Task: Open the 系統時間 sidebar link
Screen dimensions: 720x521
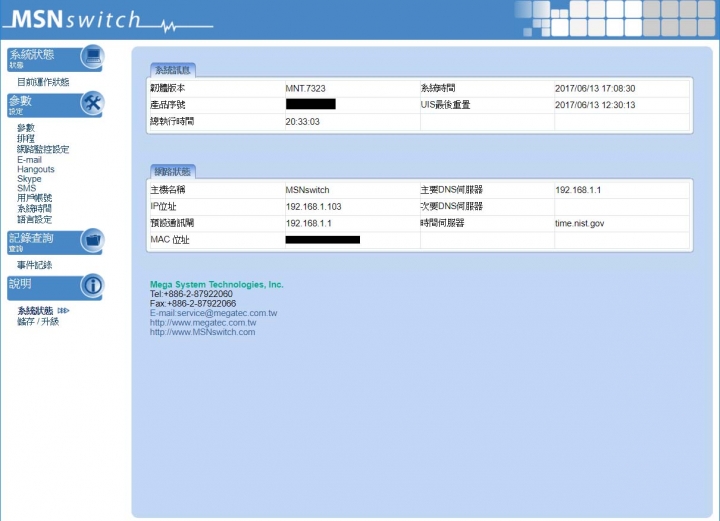Action: [x=34, y=208]
